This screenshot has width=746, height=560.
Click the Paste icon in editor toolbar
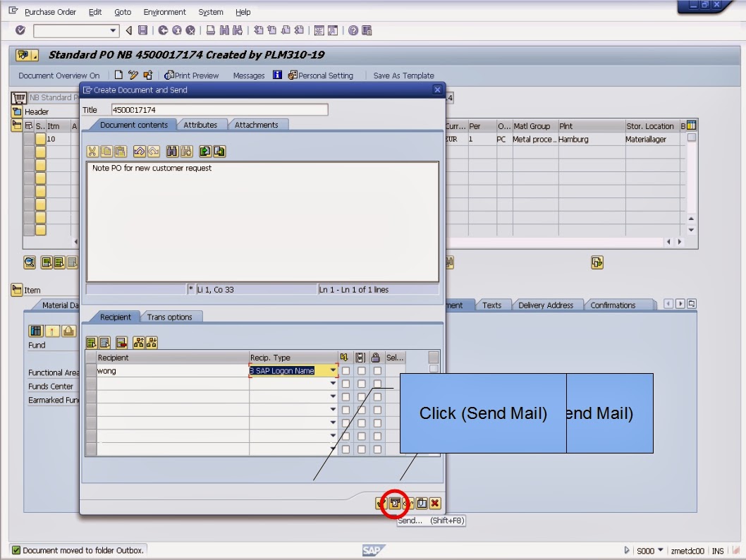pos(121,152)
